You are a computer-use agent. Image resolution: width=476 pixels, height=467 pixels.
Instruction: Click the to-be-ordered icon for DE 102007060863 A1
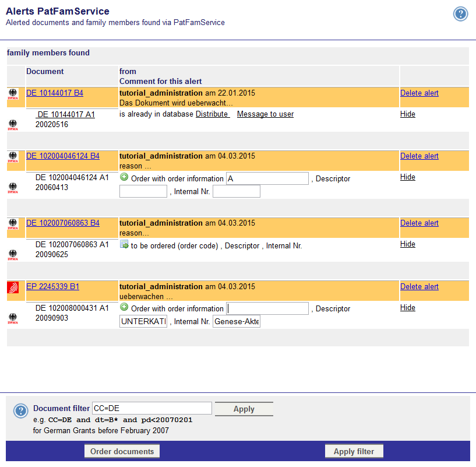click(x=124, y=245)
